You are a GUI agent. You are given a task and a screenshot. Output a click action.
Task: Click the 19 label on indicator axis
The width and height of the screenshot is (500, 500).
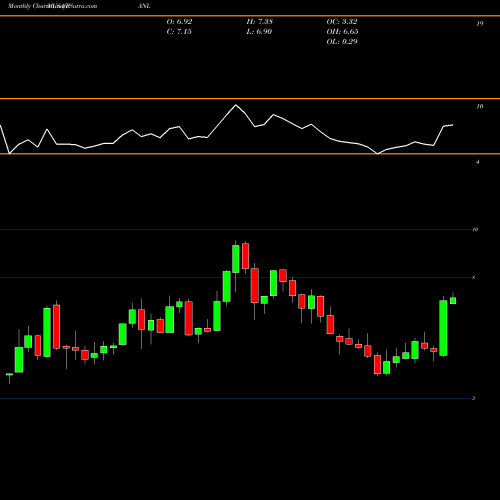pos(480,24)
